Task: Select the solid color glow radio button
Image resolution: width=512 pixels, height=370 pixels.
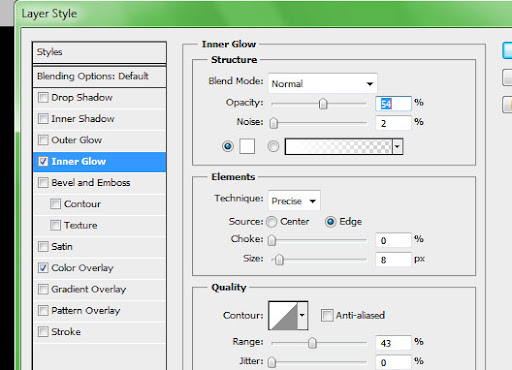Action: pyautogui.click(x=228, y=146)
